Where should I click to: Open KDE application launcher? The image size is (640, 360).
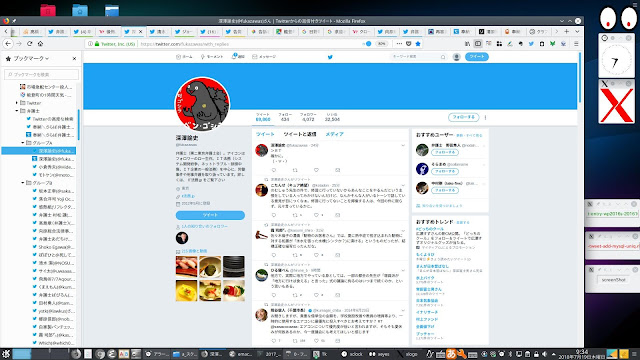[x=6, y=354]
